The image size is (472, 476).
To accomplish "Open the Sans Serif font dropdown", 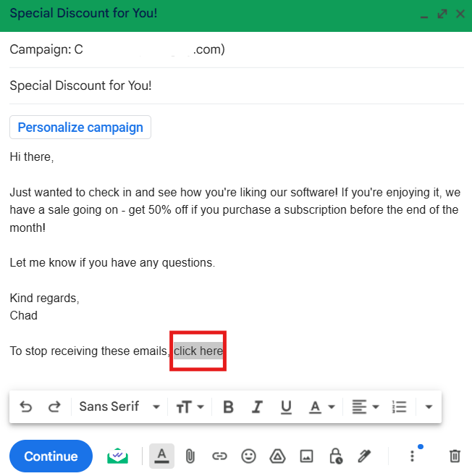I will pos(119,406).
